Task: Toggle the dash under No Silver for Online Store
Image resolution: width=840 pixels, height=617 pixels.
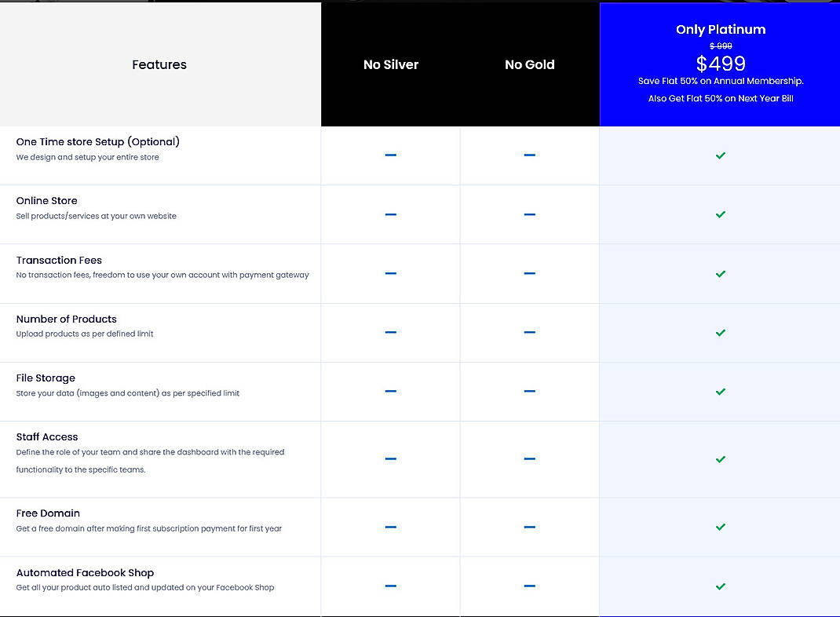Action: [390, 214]
